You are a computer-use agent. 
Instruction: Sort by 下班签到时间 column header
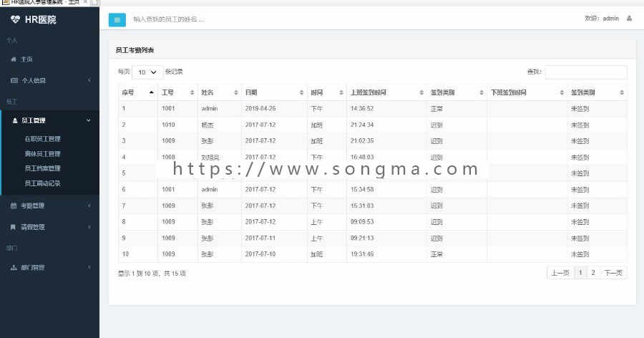527,92
